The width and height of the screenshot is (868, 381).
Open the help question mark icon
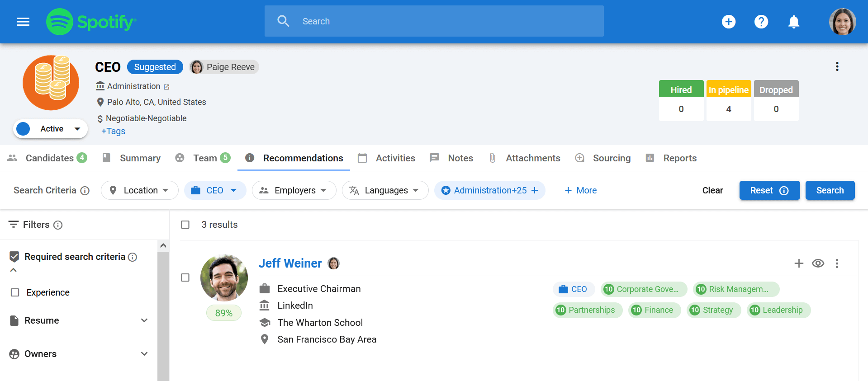[x=761, y=22]
